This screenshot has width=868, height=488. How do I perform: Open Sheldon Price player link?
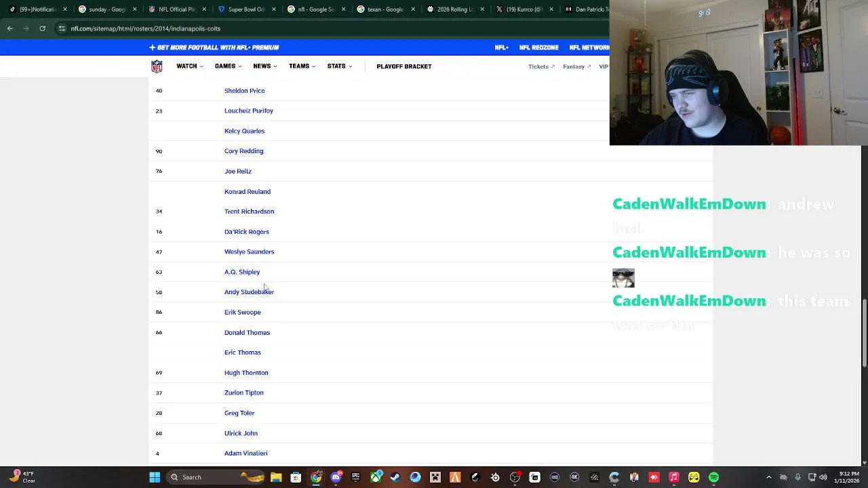[x=244, y=91]
